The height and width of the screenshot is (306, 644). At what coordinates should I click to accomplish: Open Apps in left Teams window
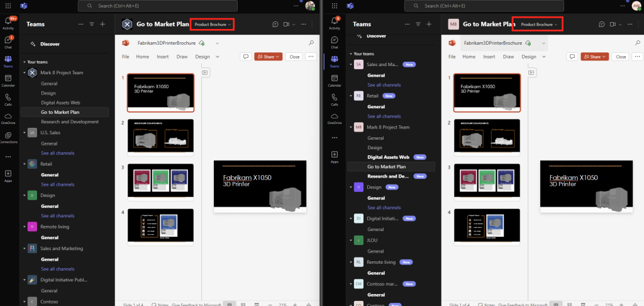pyautogui.click(x=8, y=176)
